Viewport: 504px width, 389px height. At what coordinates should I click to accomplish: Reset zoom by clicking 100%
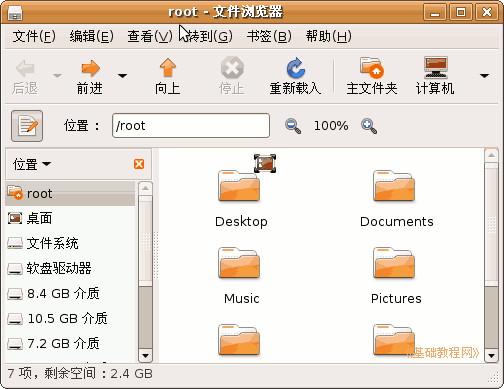point(331,126)
